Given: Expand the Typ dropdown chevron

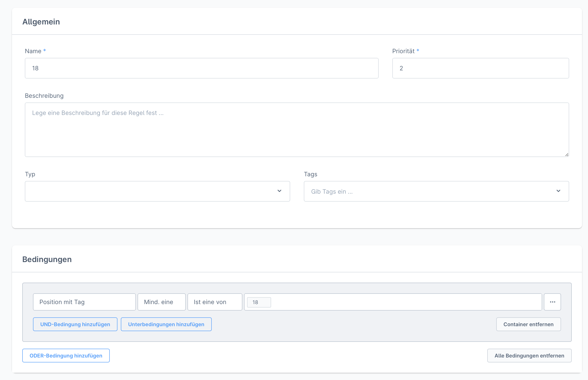Looking at the screenshot, I should (x=279, y=191).
